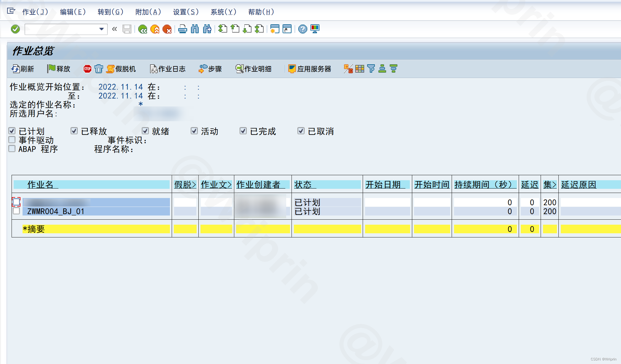Image resolution: width=621 pixels, height=364 pixels.
Task: Click the 应用服务器 application server icon
Action: point(310,69)
